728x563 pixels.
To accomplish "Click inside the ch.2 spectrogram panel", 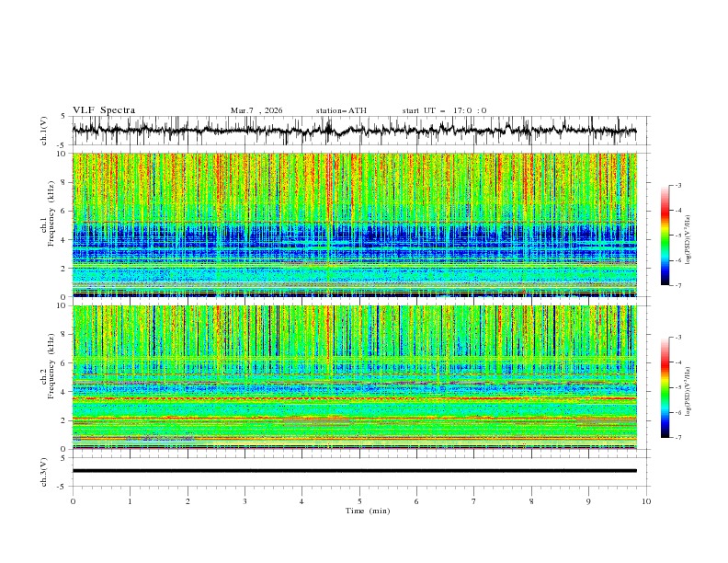I will point(355,377).
